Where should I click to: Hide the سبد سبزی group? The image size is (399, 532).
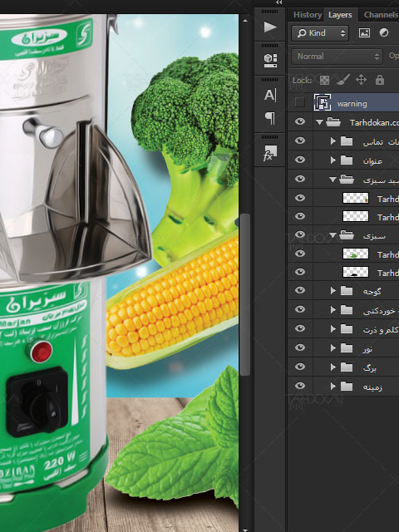pos(300,179)
